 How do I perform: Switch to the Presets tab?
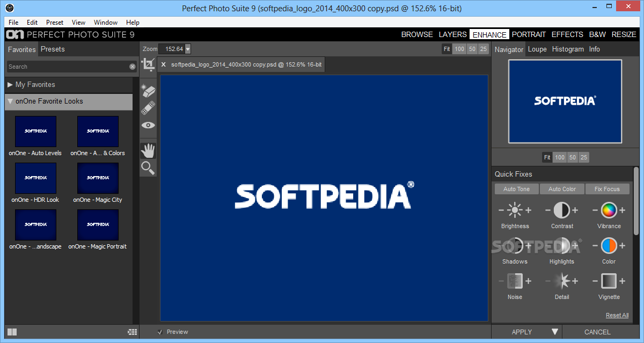[x=53, y=49]
